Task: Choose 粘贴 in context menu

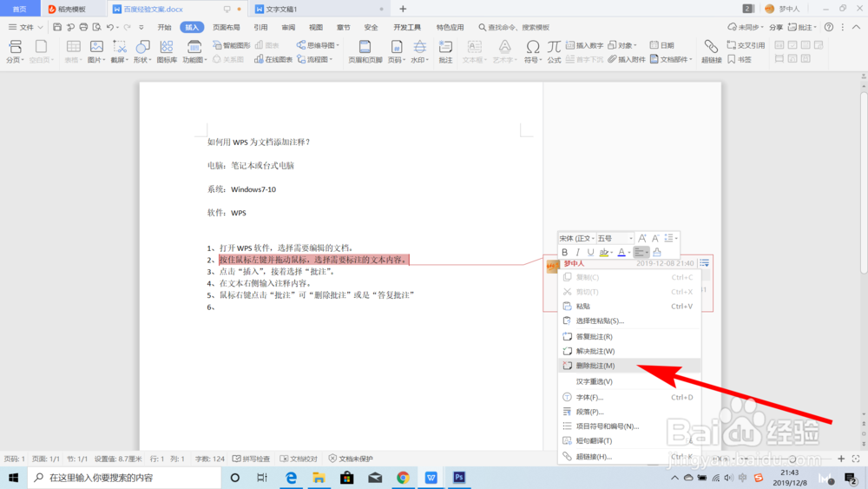Action: [629, 307]
